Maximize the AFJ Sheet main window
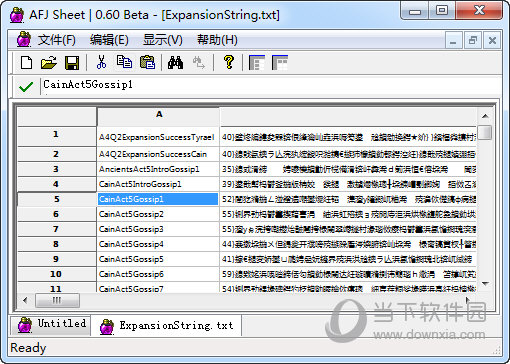This screenshot has width=510, height=364. coord(442,10)
